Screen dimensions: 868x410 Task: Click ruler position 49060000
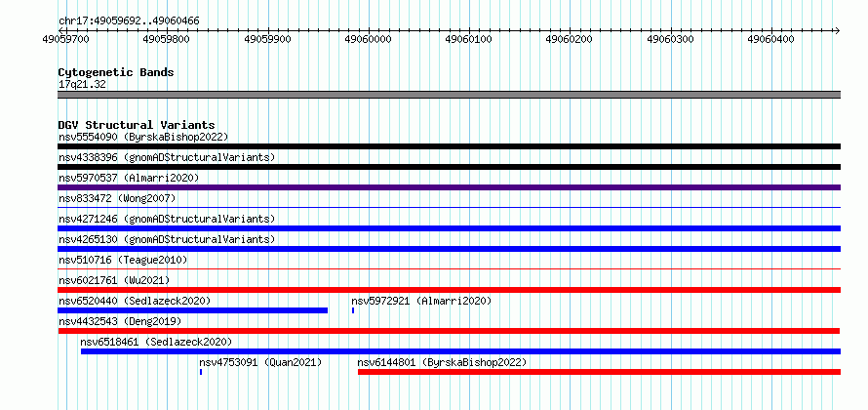(368, 40)
